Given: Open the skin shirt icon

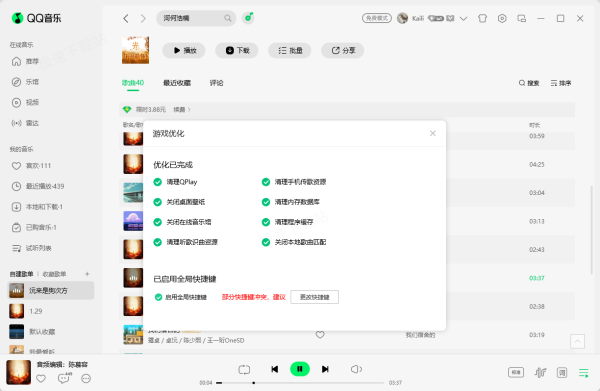Looking at the screenshot, I should [x=483, y=18].
